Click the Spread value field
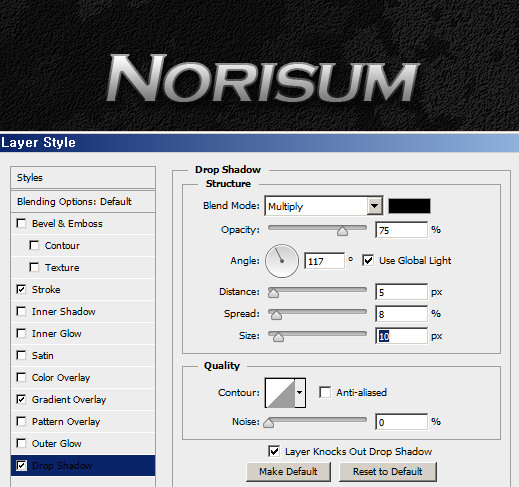Screen dimensions: 519x487 click(x=401, y=314)
